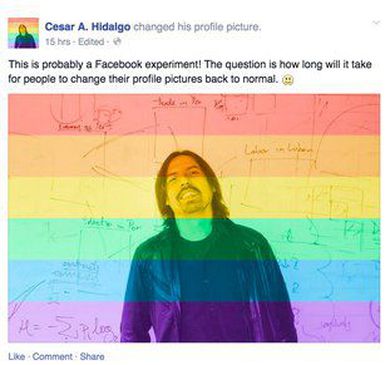Share this post
The height and width of the screenshot is (365, 390).
tap(92, 356)
